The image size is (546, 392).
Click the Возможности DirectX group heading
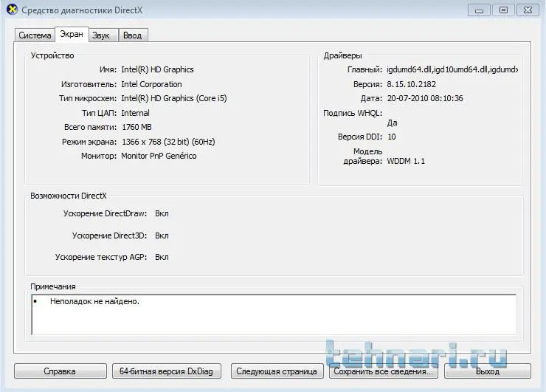[x=68, y=196]
